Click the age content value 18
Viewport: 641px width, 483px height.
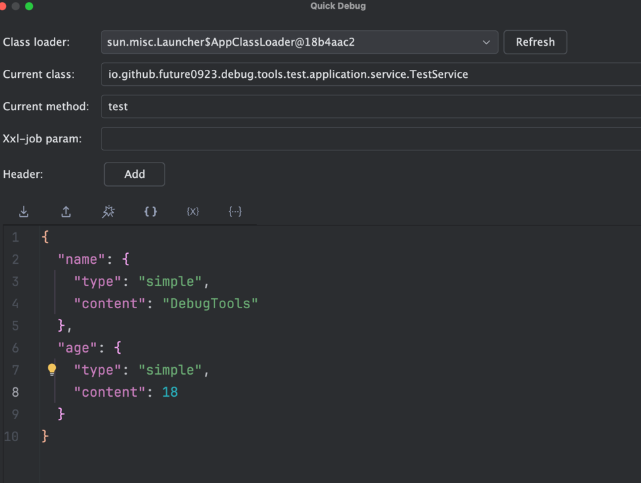click(x=169, y=392)
